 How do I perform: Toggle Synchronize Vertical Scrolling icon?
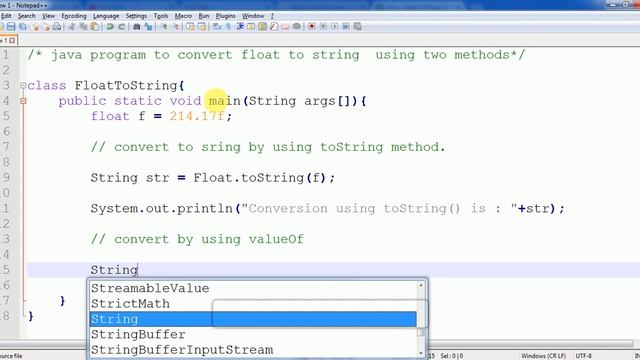click(190, 27)
